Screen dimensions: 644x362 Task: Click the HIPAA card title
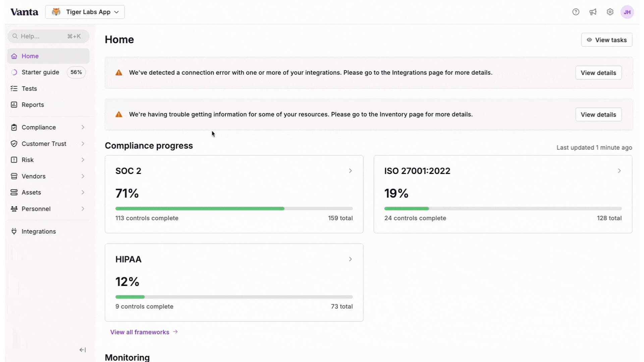coord(128,259)
